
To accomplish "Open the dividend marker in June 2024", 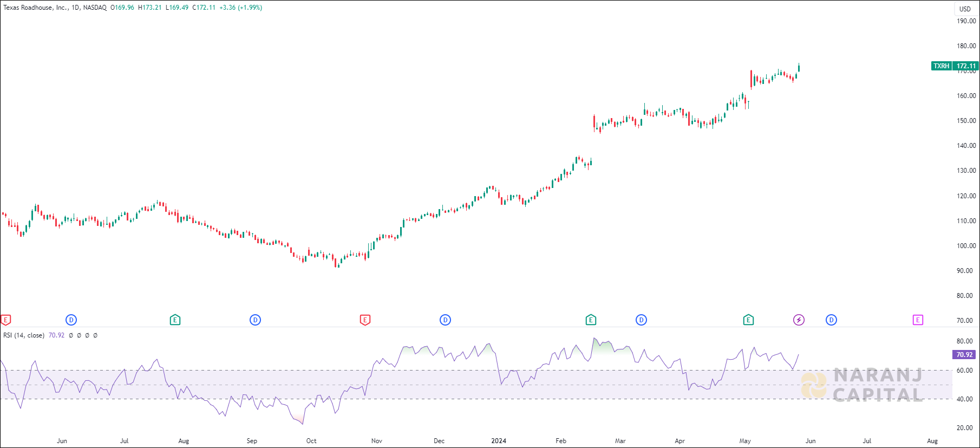I will [x=831, y=320].
